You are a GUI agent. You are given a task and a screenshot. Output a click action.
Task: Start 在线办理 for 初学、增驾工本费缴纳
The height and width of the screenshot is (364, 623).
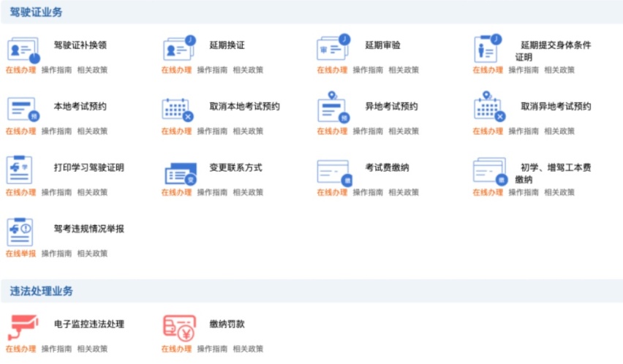point(488,192)
